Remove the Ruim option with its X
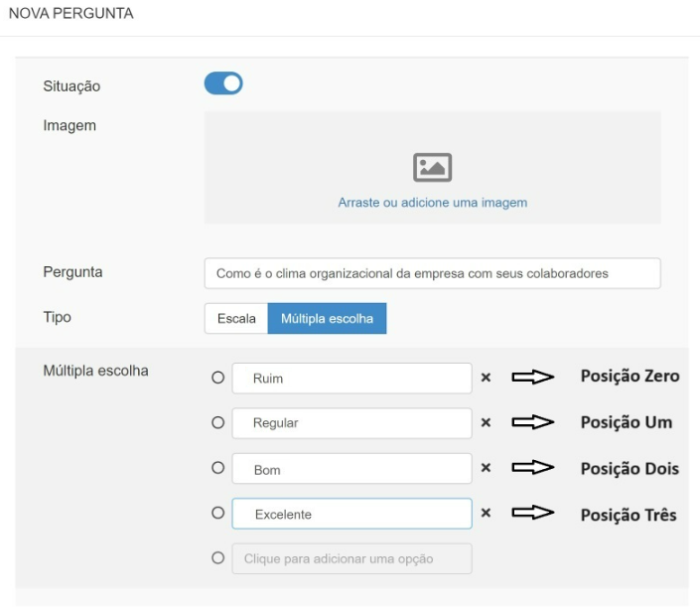 [x=486, y=378]
